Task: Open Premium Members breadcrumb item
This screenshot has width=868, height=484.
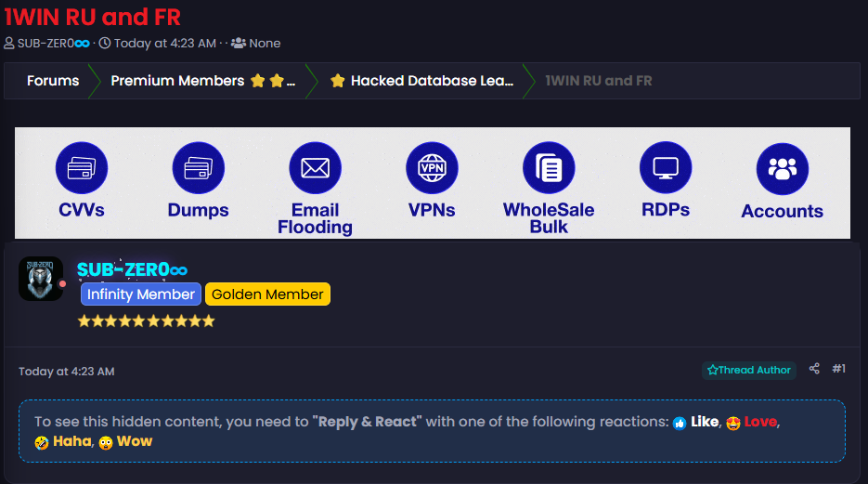Action: click(x=202, y=81)
